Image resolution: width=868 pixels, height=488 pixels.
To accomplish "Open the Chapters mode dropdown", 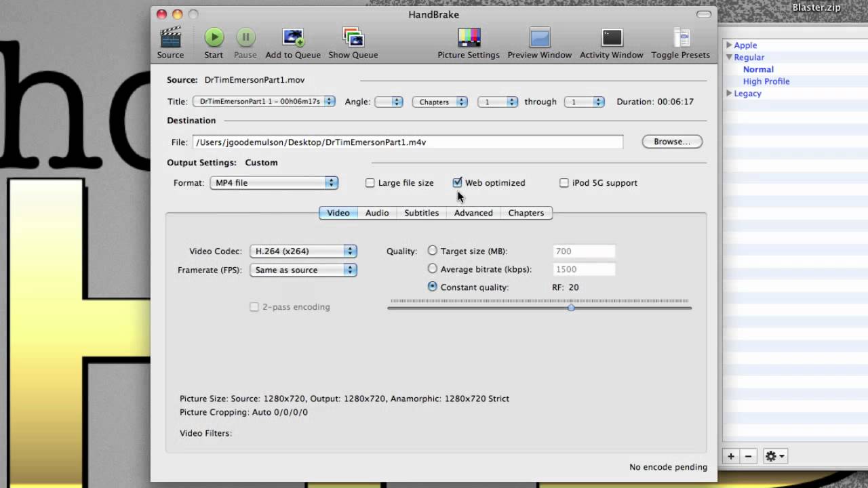I will [x=440, y=102].
